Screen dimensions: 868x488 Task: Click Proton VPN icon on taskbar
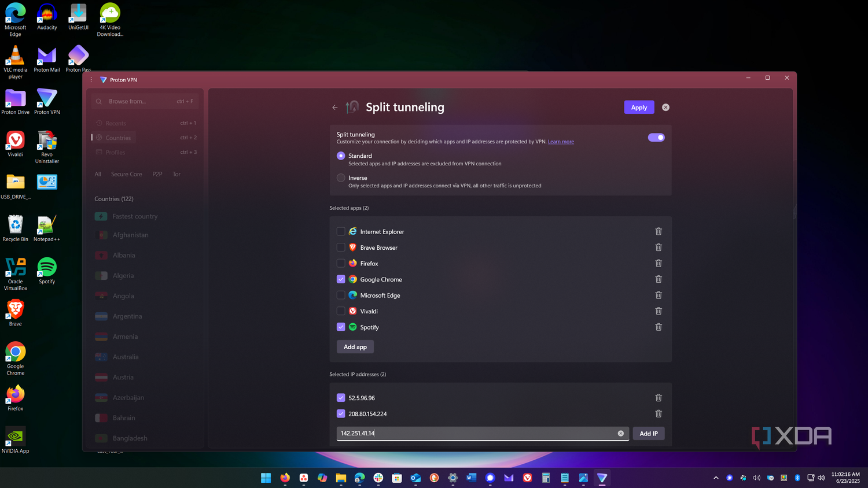click(602, 478)
